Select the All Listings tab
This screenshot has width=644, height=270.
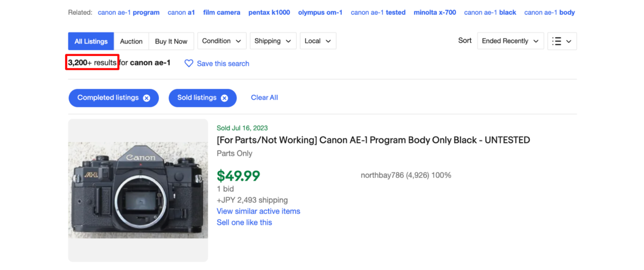pyautogui.click(x=91, y=41)
